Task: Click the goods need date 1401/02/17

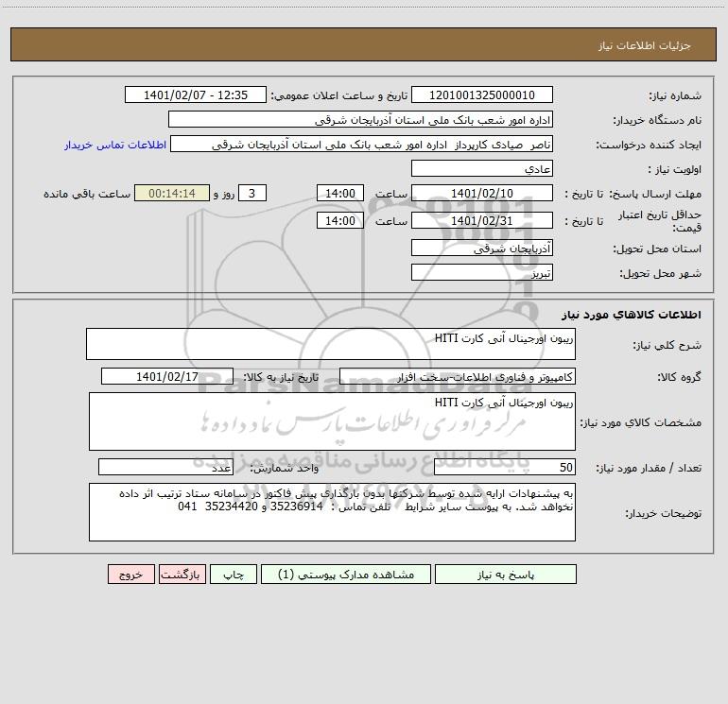Action: pos(167,376)
